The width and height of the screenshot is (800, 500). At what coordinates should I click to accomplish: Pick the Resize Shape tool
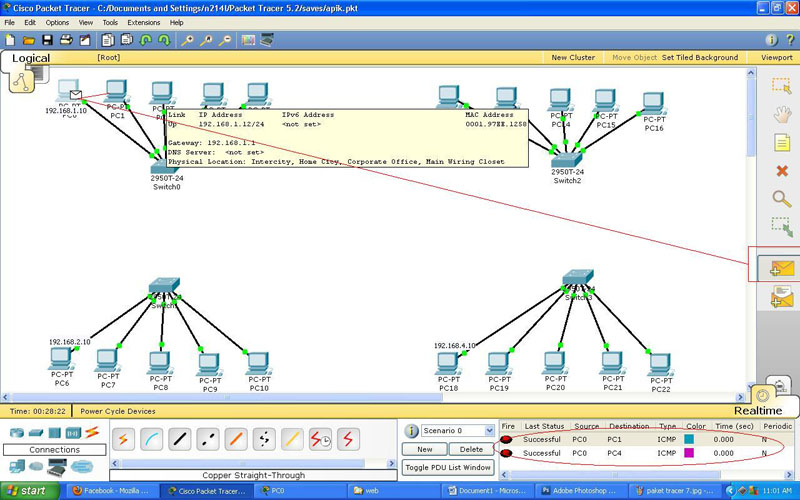(x=782, y=227)
